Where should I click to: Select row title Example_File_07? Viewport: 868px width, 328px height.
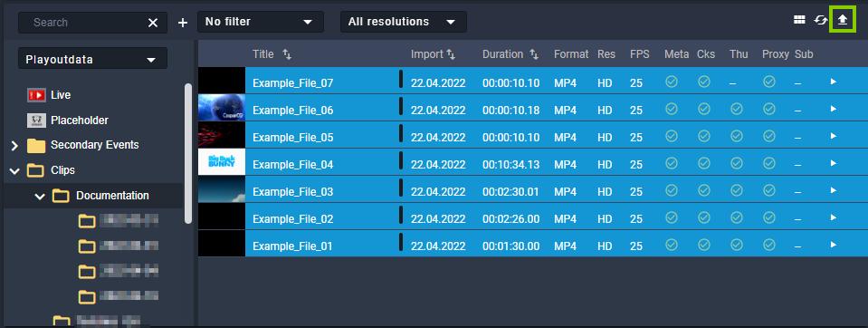[x=293, y=83]
